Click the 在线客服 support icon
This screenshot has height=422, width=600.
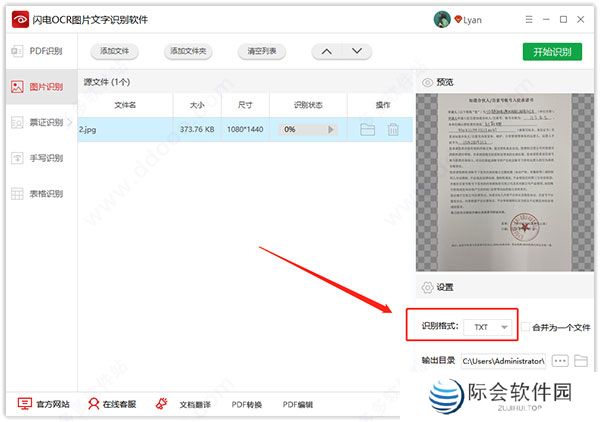(95, 404)
